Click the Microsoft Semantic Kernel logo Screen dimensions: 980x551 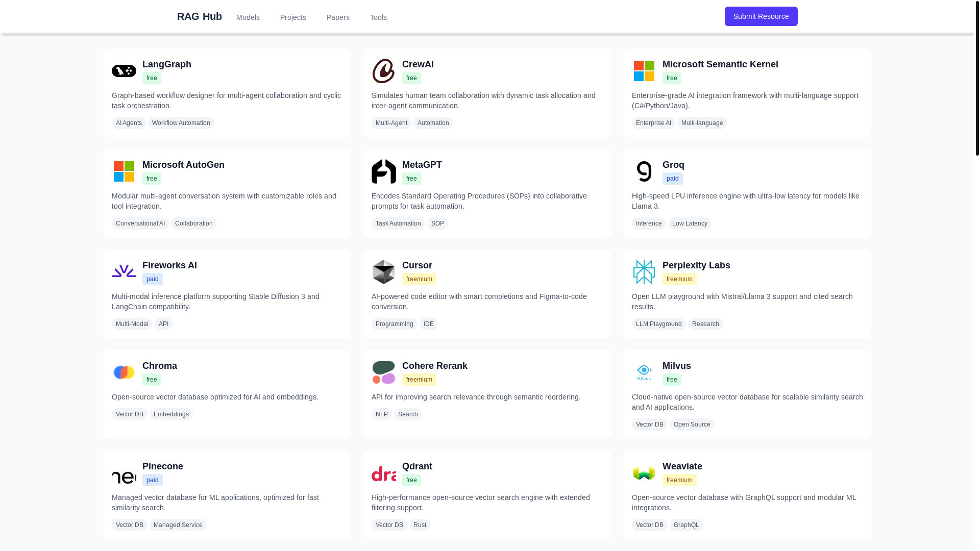tap(644, 71)
